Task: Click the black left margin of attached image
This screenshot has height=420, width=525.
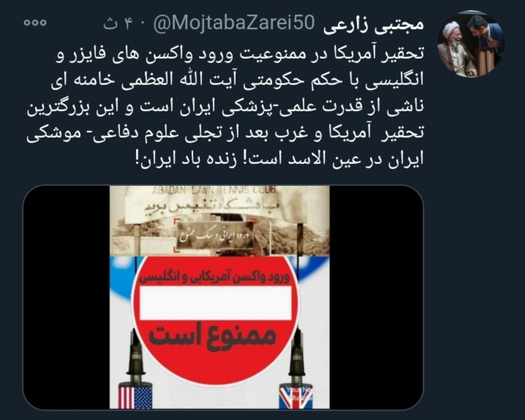Action: [x=66, y=297]
